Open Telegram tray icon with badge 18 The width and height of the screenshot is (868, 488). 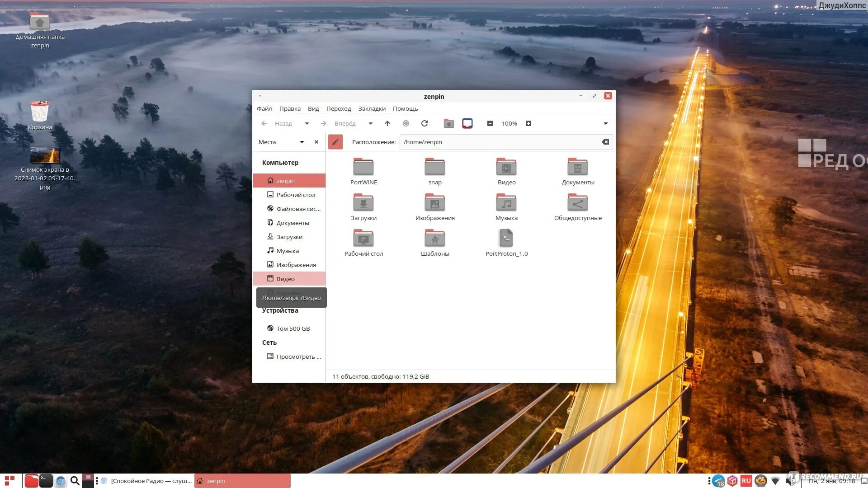(x=718, y=481)
